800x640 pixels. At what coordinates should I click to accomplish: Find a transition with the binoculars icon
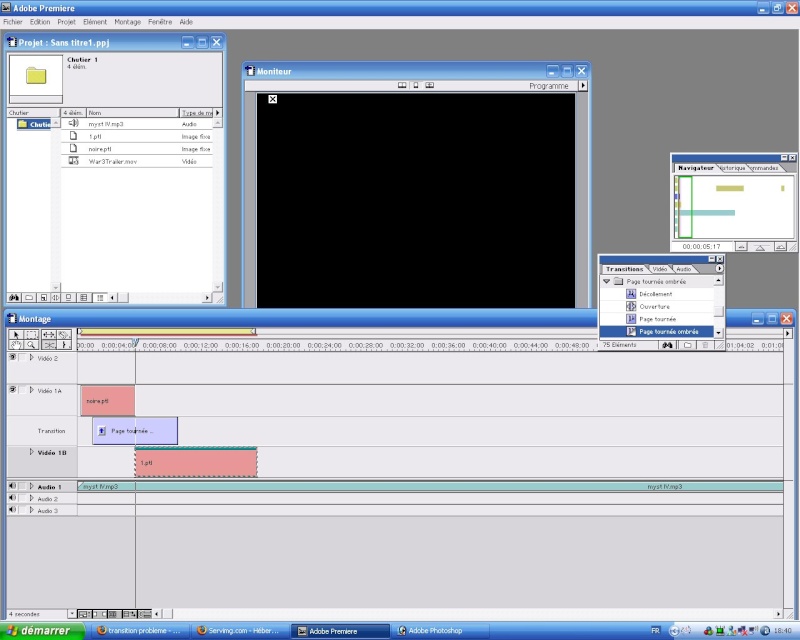click(667, 346)
